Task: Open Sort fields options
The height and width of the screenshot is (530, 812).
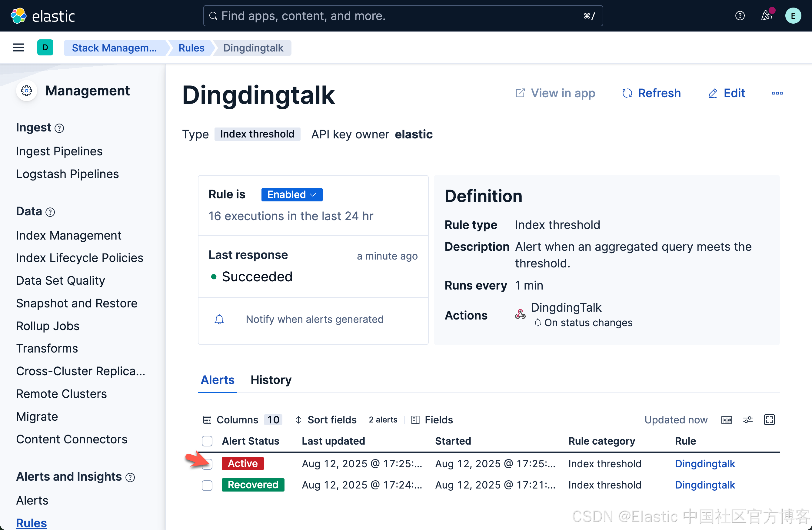Action: pos(325,420)
